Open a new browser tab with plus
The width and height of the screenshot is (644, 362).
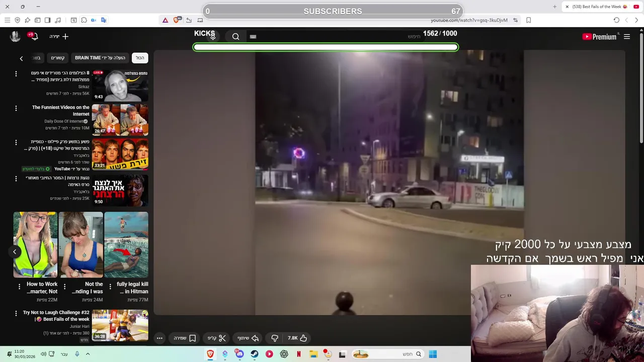pos(554,7)
